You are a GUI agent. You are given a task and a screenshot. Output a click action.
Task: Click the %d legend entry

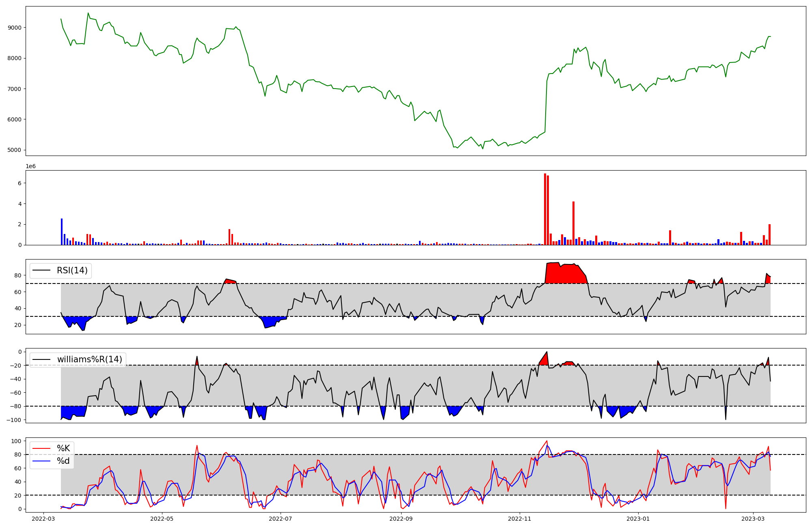pos(63,461)
